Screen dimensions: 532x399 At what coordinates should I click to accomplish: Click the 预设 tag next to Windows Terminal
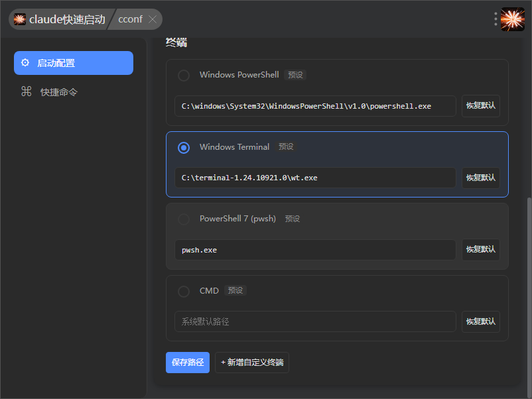[286, 146]
